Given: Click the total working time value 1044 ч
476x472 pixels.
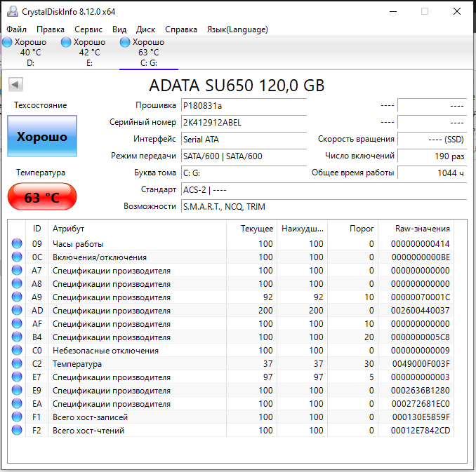Looking at the screenshot, I should tap(432, 173).
